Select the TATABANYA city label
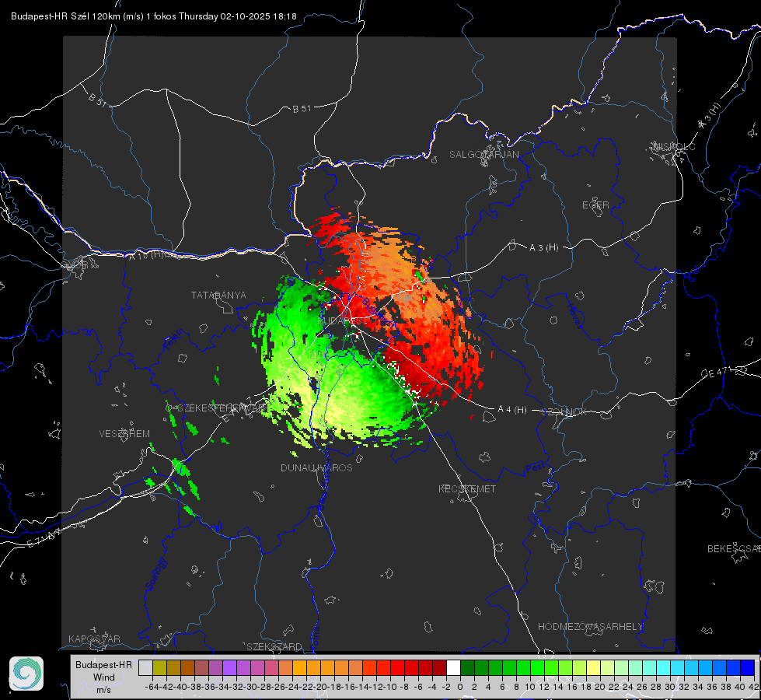 pyautogui.click(x=218, y=296)
